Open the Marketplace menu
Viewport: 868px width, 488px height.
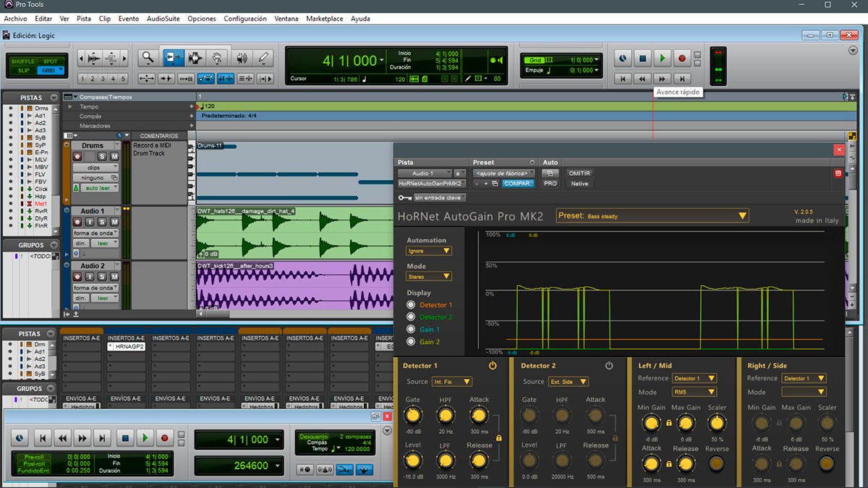[325, 19]
